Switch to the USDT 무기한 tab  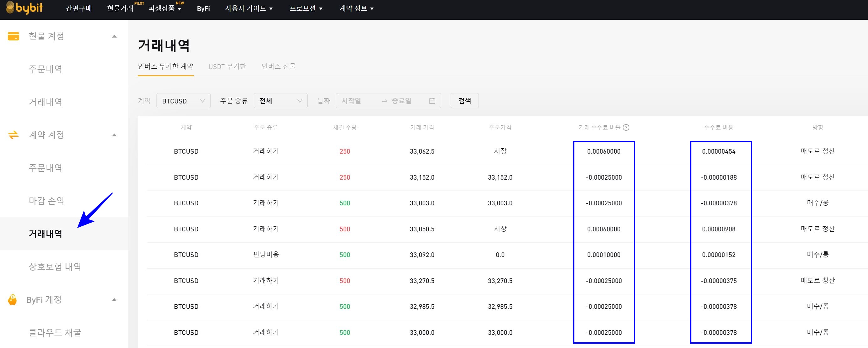pyautogui.click(x=227, y=66)
